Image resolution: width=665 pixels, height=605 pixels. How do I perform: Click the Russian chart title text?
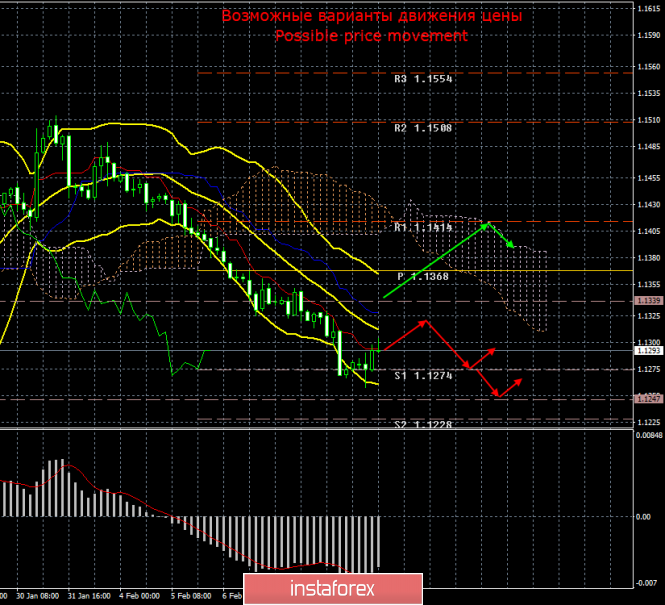click(372, 16)
